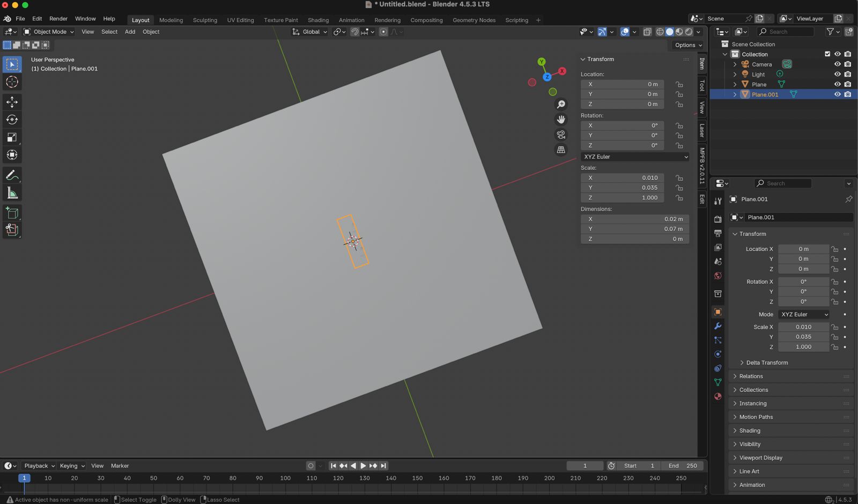This screenshot has width=858, height=504.
Task: Click frame 100 on the timeline ruler
Action: point(285,478)
